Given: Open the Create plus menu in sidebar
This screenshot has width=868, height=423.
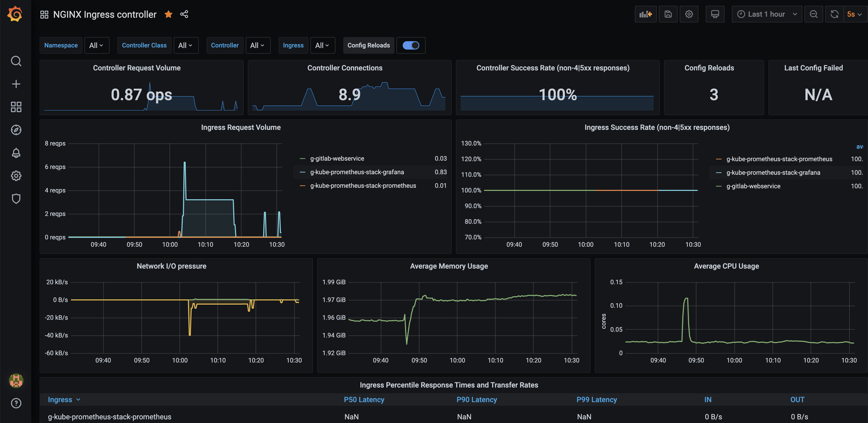Looking at the screenshot, I should click(16, 84).
